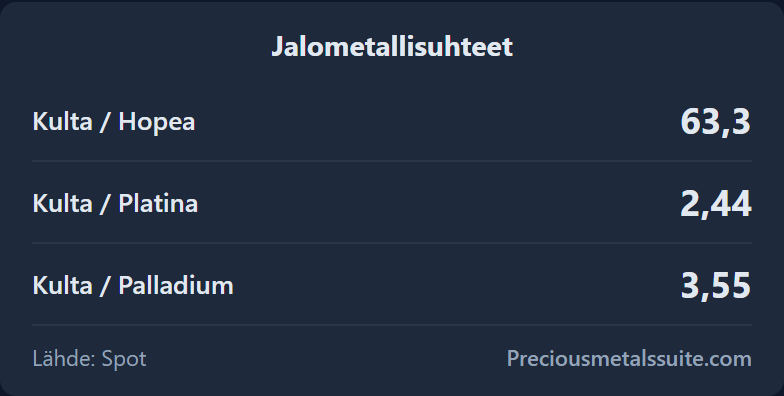
Task: Click the 3,55 gold-palladium ratio value
Action: tap(716, 286)
